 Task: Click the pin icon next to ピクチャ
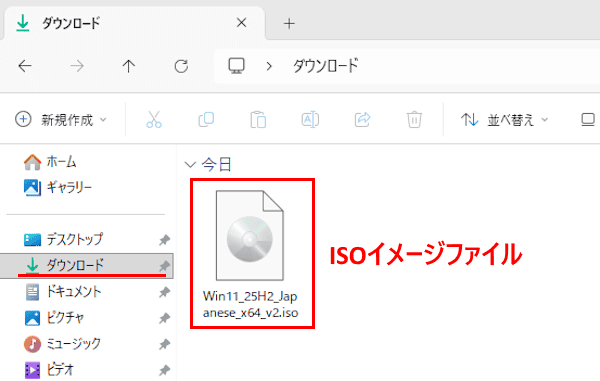(165, 318)
